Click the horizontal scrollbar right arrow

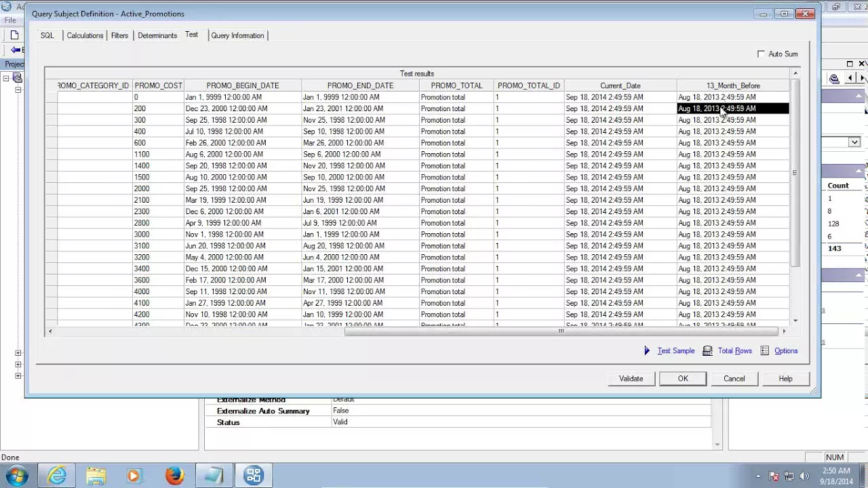pos(784,331)
